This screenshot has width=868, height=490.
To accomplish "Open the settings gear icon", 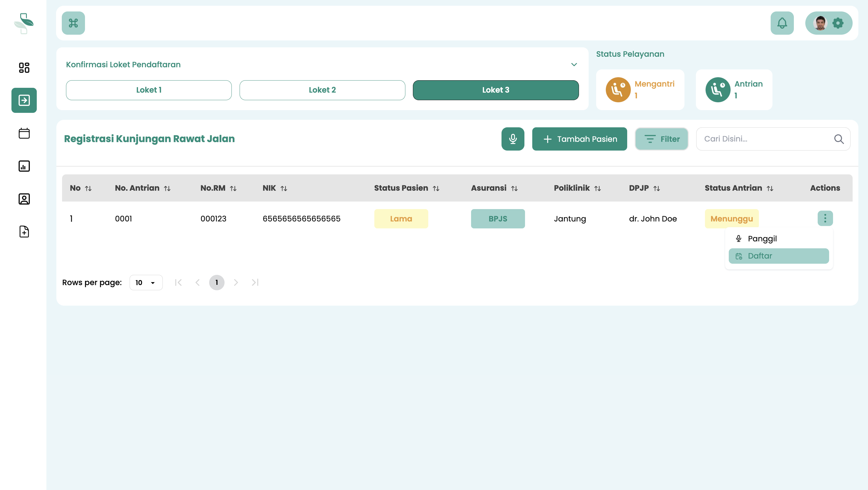I will (838, 23).
